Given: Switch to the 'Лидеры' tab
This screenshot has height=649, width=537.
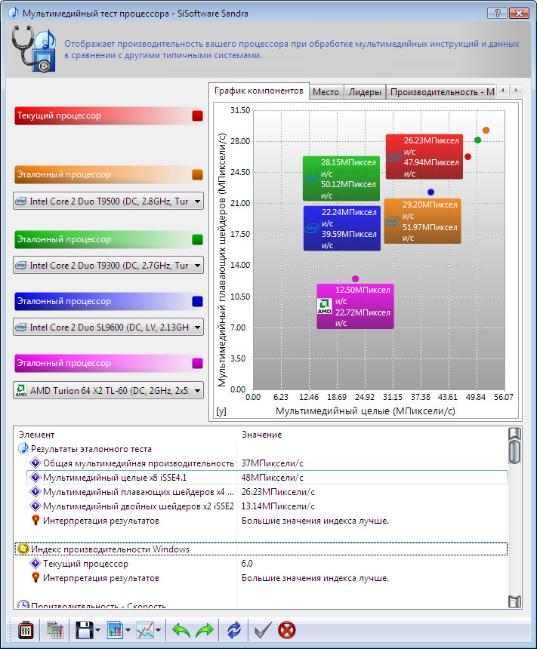Looking at the screenshot, I should (364, 92).
